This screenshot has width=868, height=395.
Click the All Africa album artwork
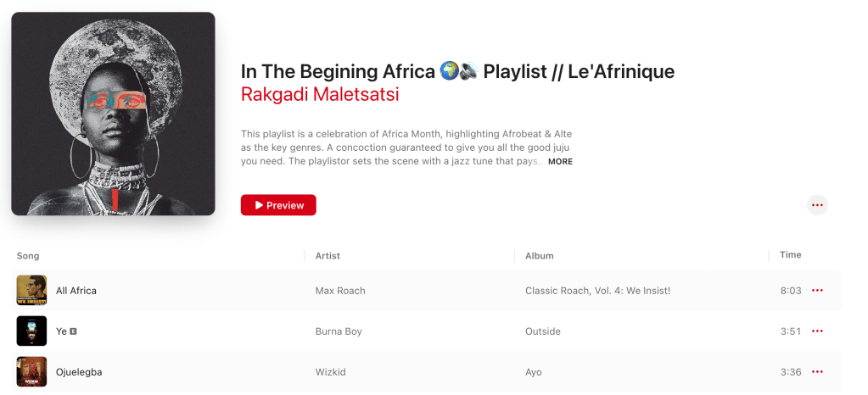pyautogui.click(x=31, y=291)
